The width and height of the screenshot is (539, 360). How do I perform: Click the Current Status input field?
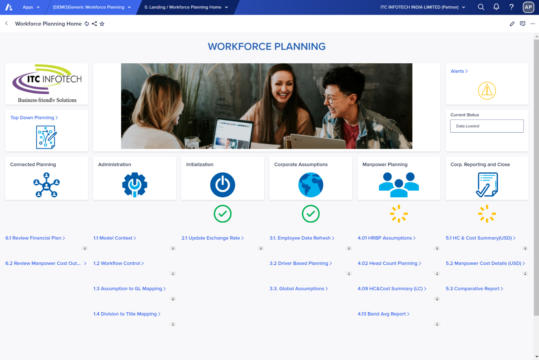pos(487,126)
